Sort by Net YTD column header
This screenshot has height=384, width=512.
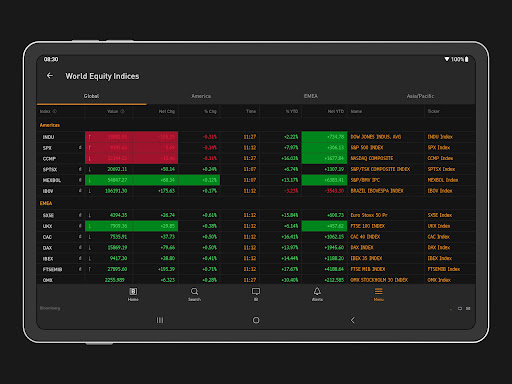(x=336, y=111)
